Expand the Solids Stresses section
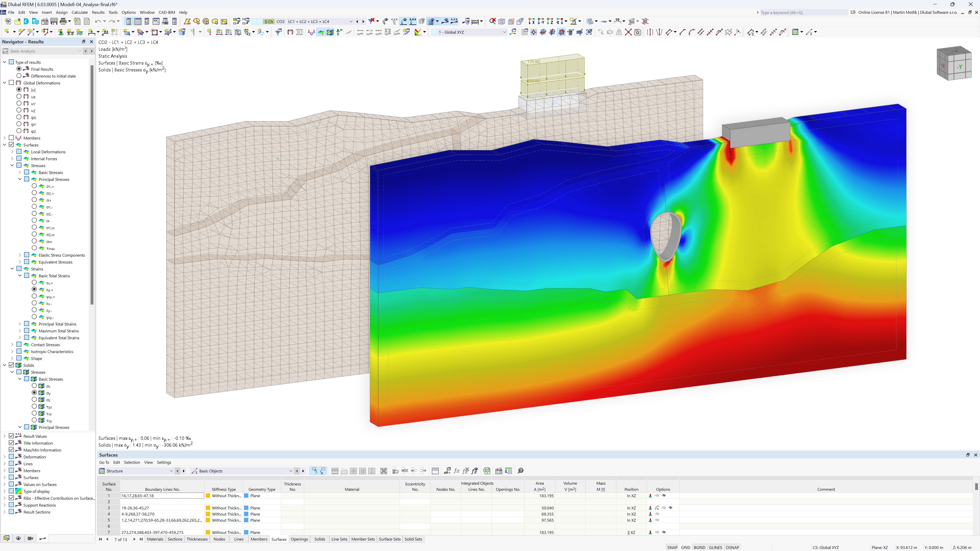 pos(11,372)
